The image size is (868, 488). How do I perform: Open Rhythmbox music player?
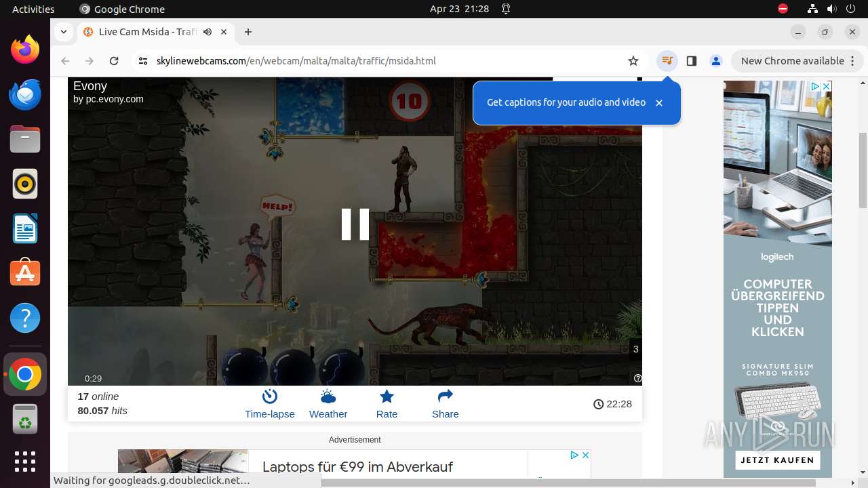pos(25,184)
